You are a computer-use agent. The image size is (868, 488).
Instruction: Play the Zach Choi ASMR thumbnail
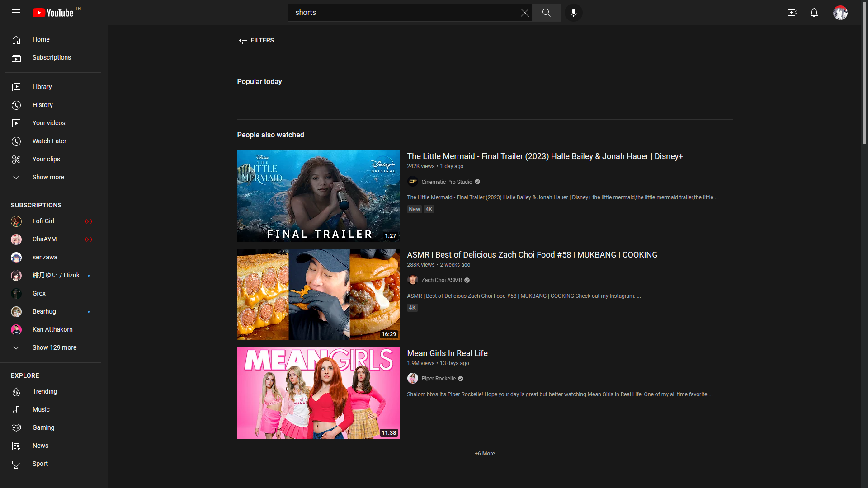pos(319,295)
